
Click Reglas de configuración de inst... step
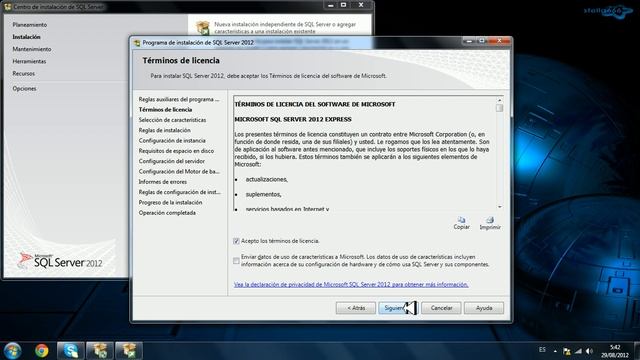[179, 192]
